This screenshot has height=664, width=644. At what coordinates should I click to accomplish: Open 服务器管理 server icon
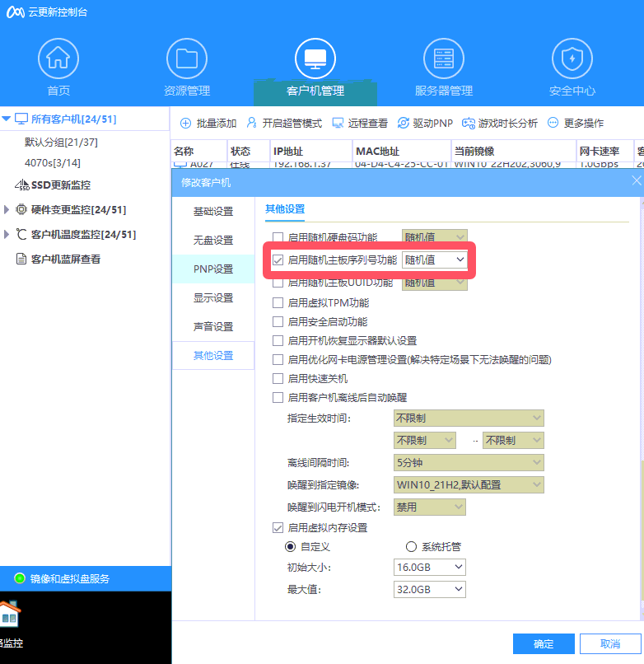point(444,58)
